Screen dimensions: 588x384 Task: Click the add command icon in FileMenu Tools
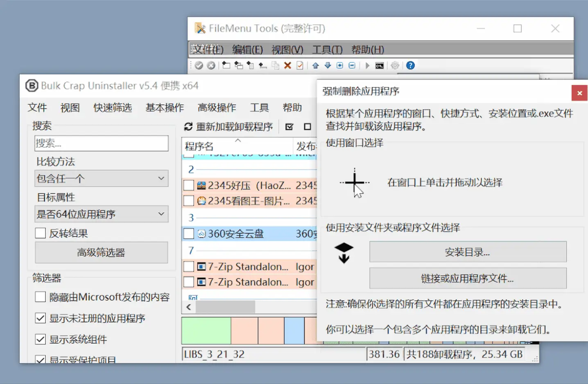tap(226, 65)
